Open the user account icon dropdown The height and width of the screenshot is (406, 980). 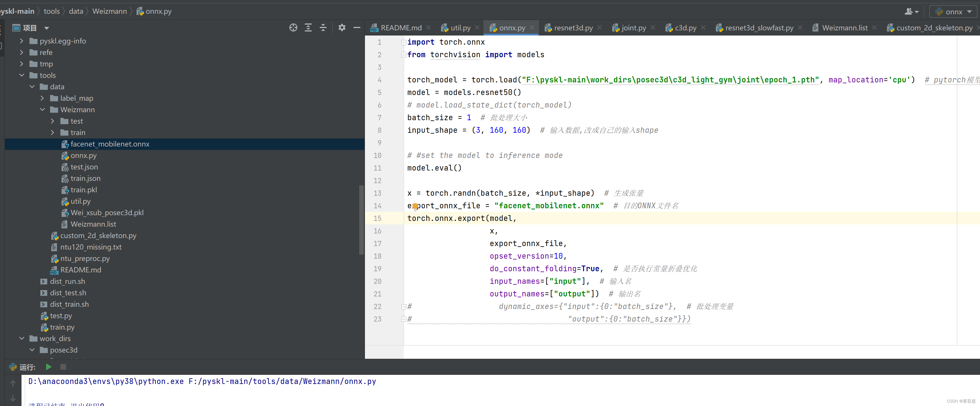[911, 12]
